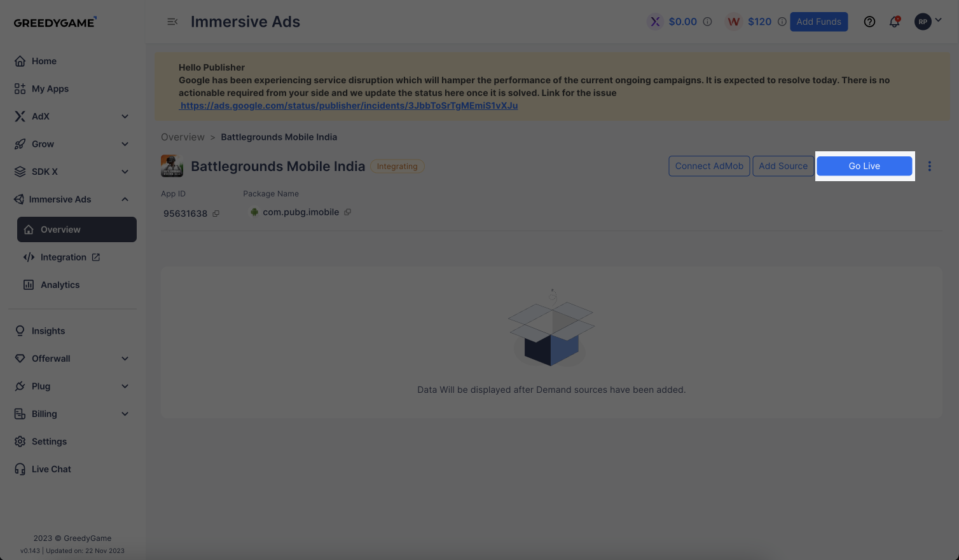This screenshot has height=560, width=959.
Task: Expand the AdX sidebar section
Action: [125, 116]
